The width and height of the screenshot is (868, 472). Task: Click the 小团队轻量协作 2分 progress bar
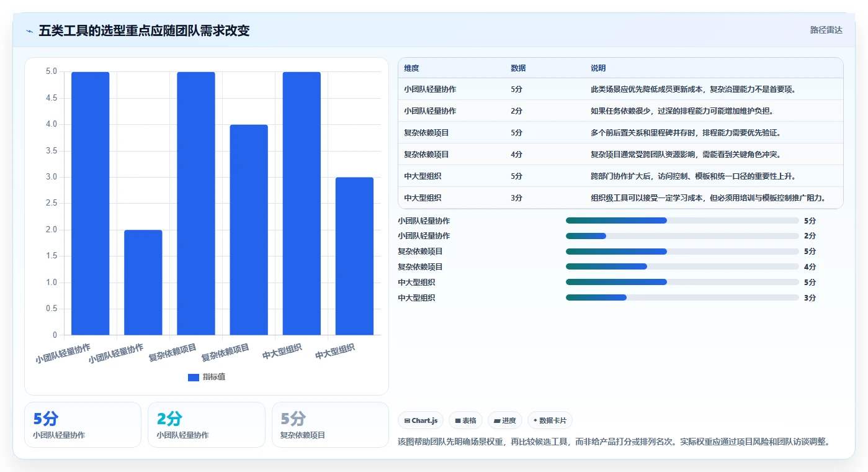682,236
